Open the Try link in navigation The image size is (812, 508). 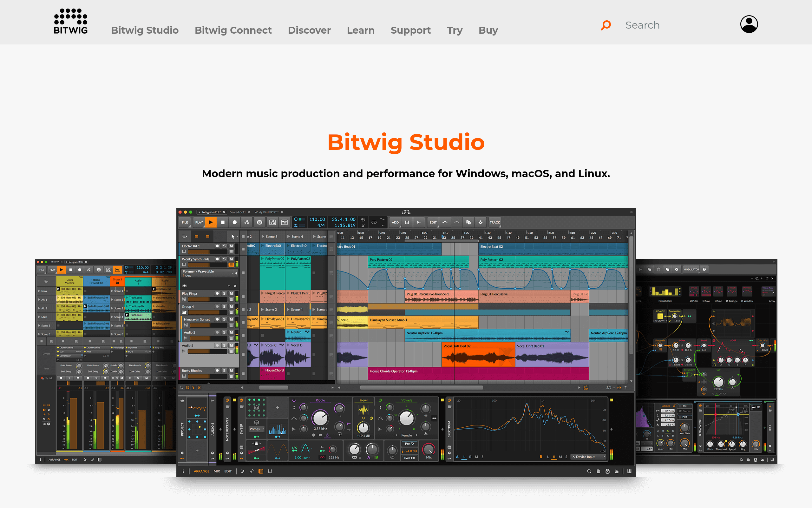455,30
